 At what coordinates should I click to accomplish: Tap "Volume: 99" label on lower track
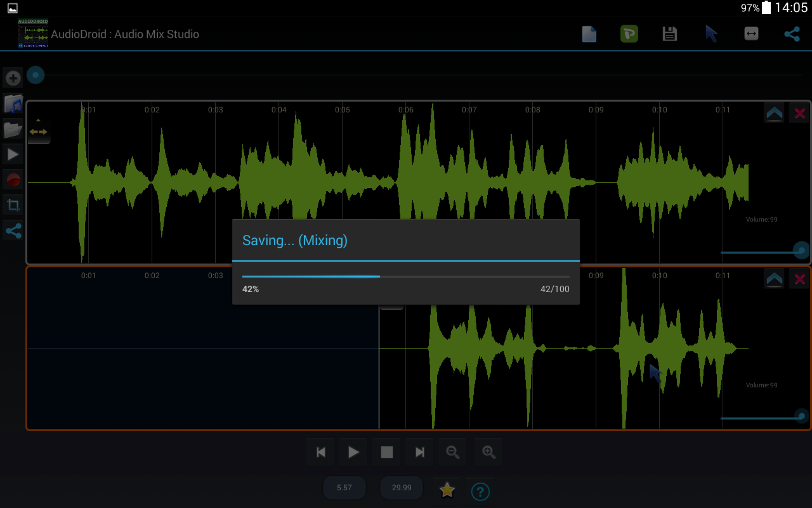pyautogui.click(x=761, y=385)
